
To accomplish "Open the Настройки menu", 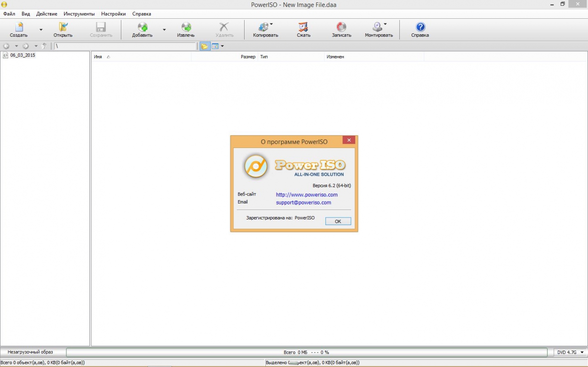I will [113, 14].
